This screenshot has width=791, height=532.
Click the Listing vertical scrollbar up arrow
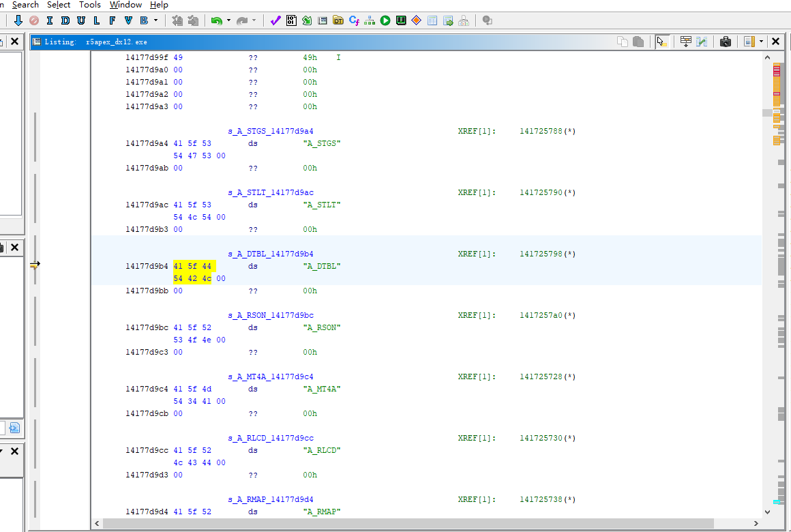(767, 57)
